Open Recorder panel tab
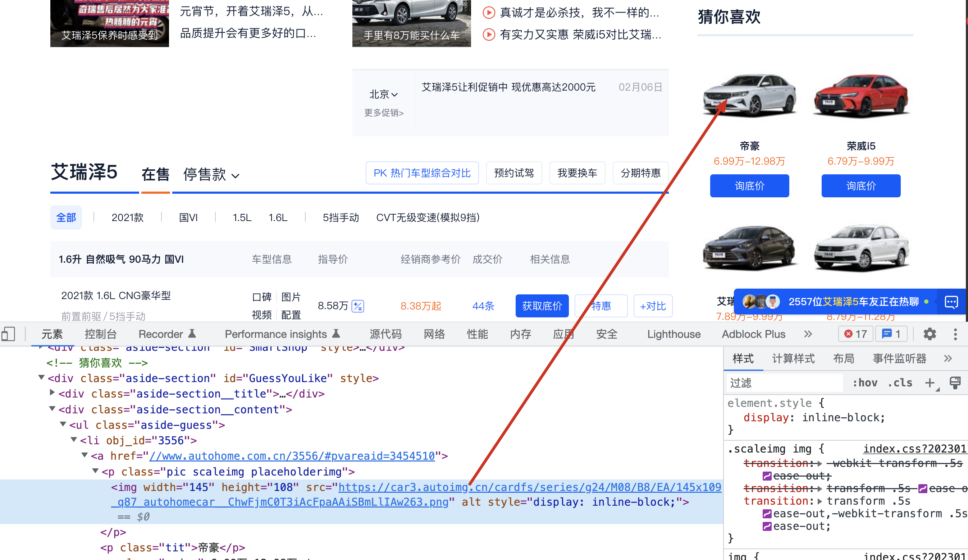 167,334
